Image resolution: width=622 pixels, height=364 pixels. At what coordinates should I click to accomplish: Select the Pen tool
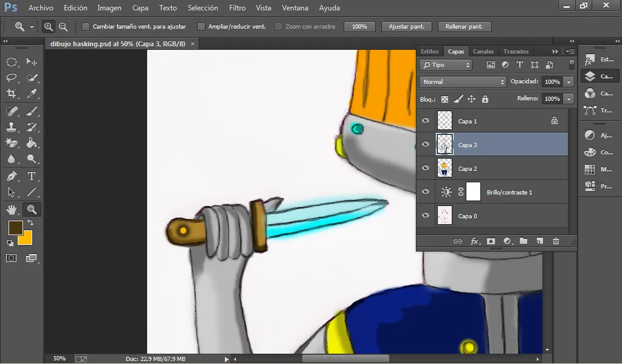click(x=12, y=176)
